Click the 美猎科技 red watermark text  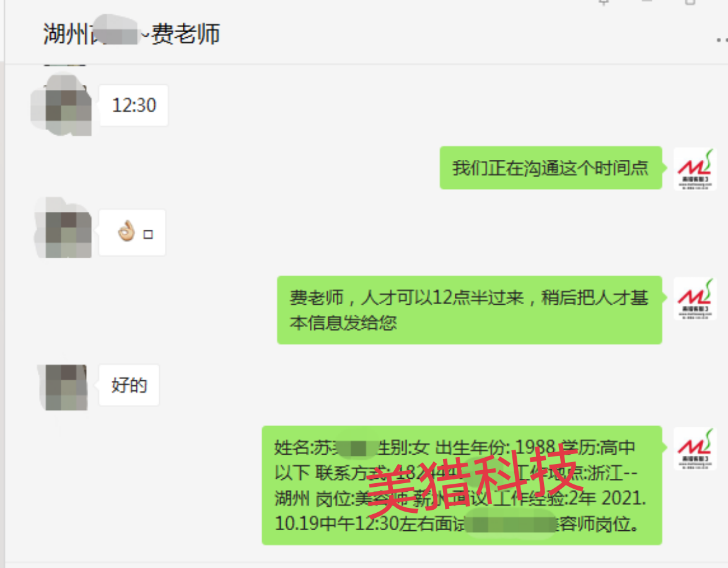coord(475,481)
